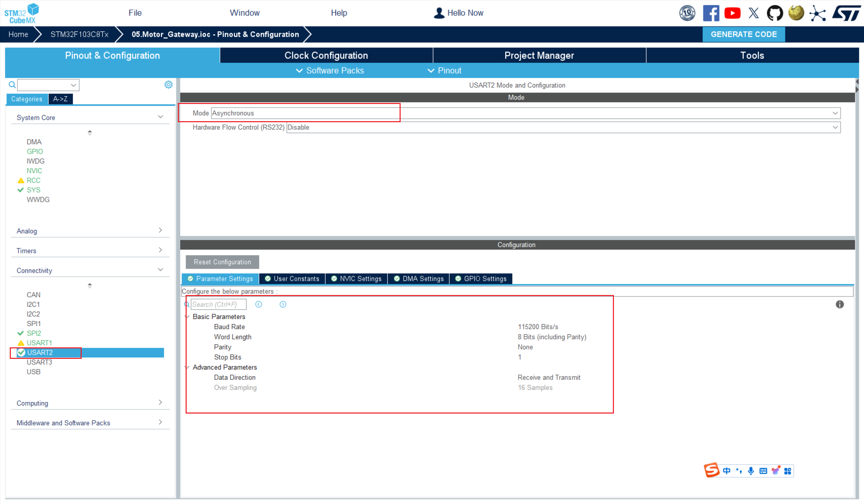Click the ST logo icon
Viewport: 864px width, 504px height.
847,13
